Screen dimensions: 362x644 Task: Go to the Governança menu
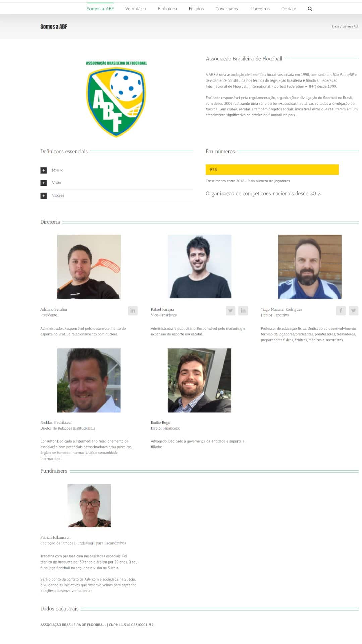point(227,9)
